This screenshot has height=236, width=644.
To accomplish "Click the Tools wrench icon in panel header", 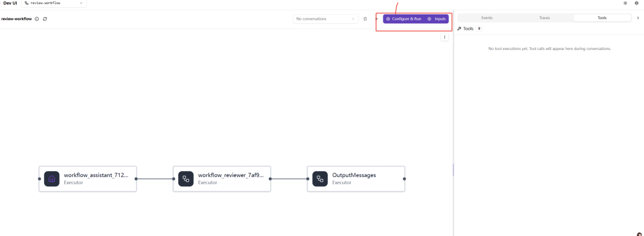I will coord(459,29).
